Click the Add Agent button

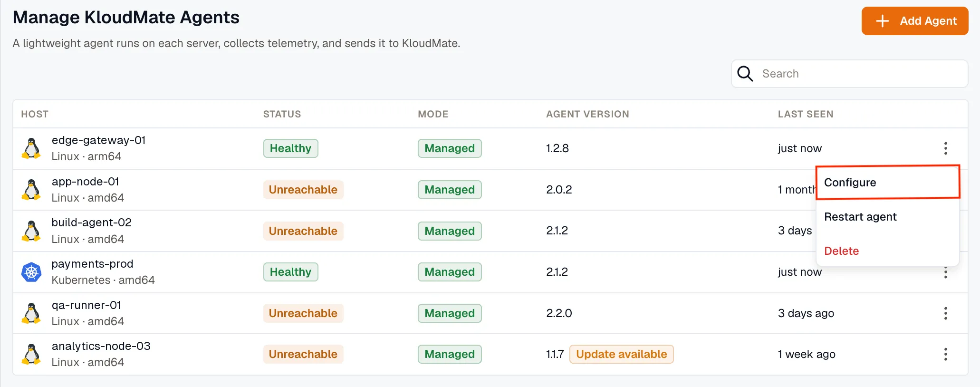pyautogui.click(x=915, y=21)
